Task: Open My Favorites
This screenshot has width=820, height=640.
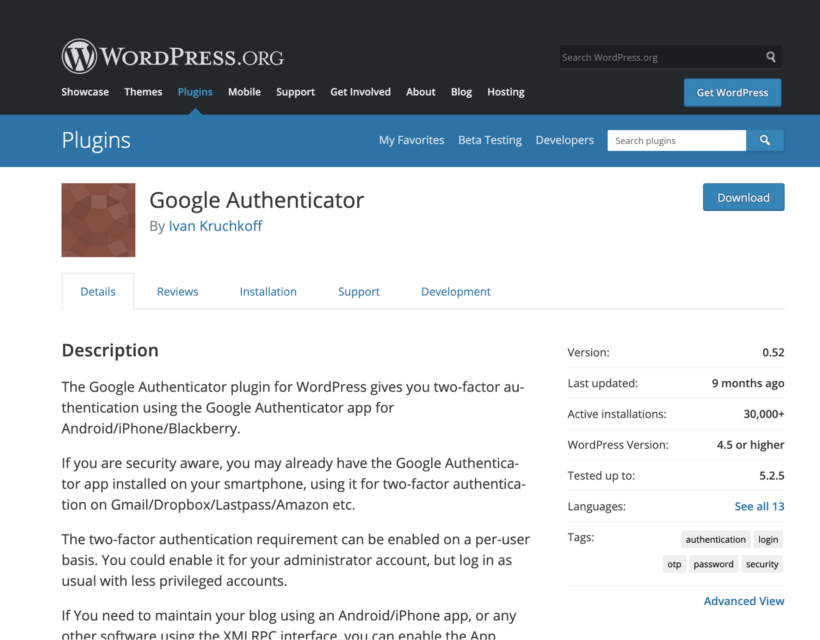Action: click(411, 140)
